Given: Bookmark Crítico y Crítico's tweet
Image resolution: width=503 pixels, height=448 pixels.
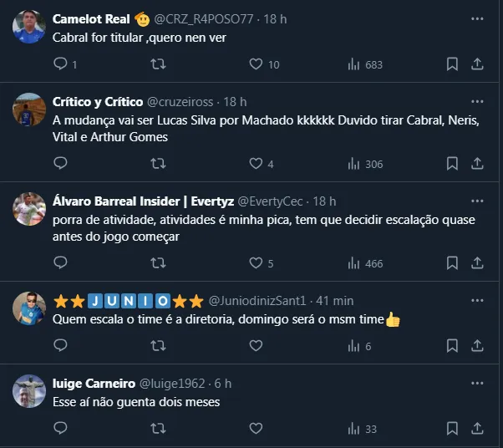Looking at the screenshot, I should (451, 164).
